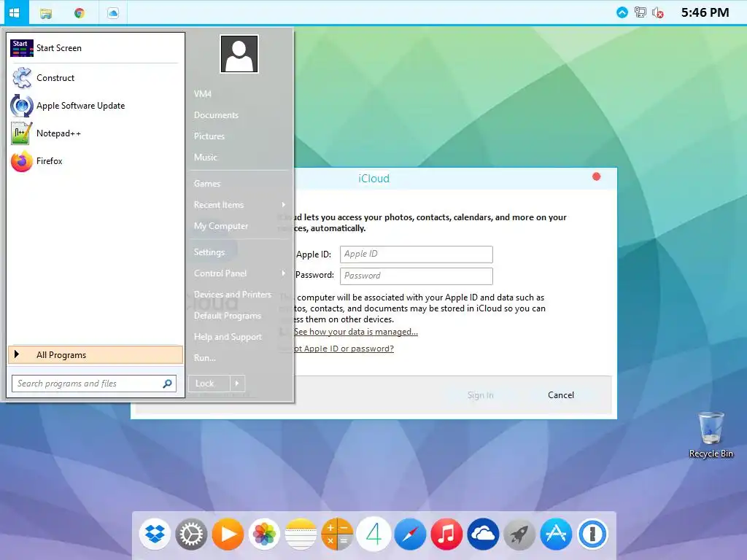The height and width of the screenshot is (560, 747).
Task: Click the forgot Apple ID or password link
Action: pyautogui.click(x=344, y=349)
